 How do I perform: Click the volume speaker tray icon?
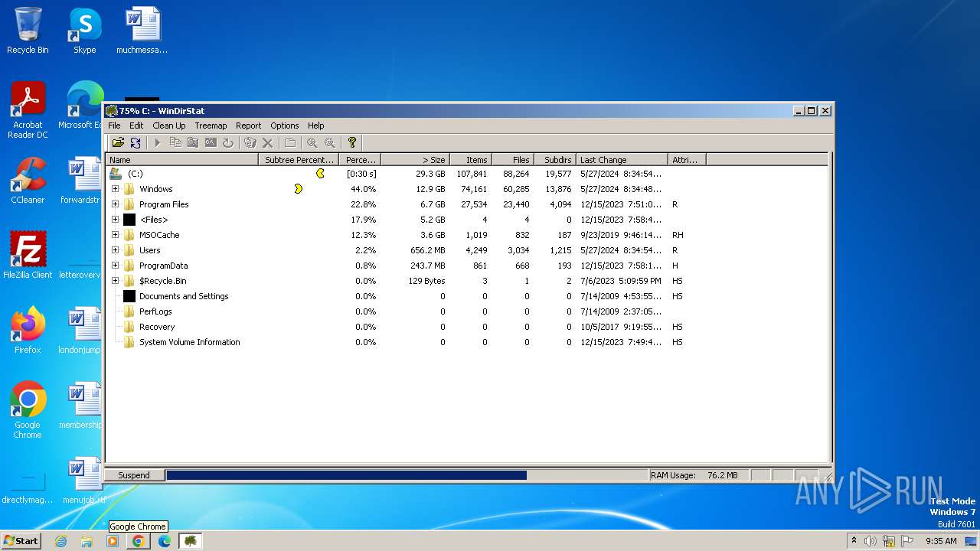[x=871, y=541]
